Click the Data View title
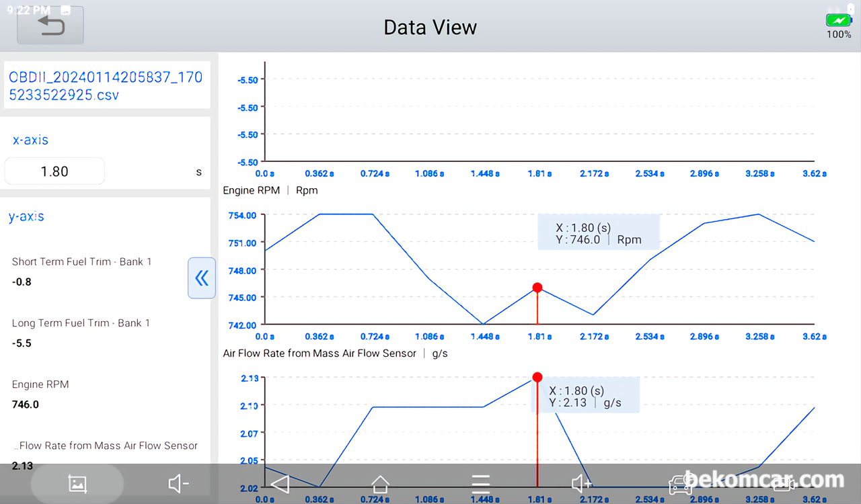This screenshot has width=861, height=504. click(430, 28)
